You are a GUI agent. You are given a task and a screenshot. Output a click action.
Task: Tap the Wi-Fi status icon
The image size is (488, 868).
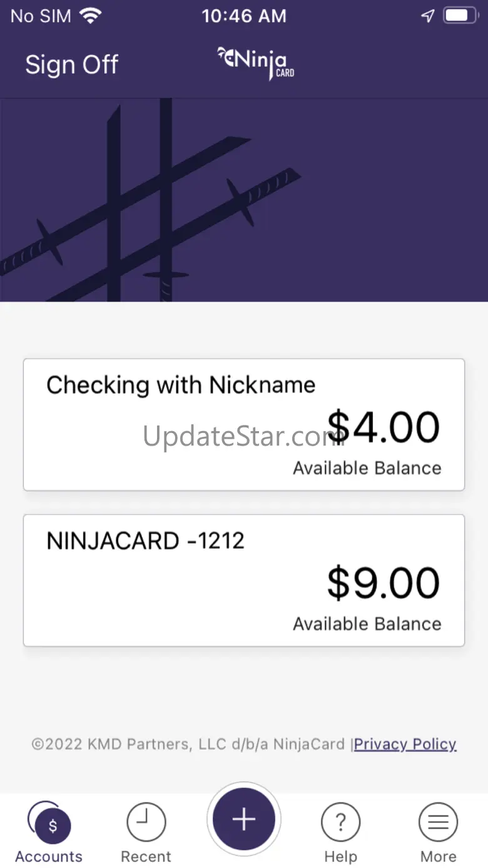91,16
